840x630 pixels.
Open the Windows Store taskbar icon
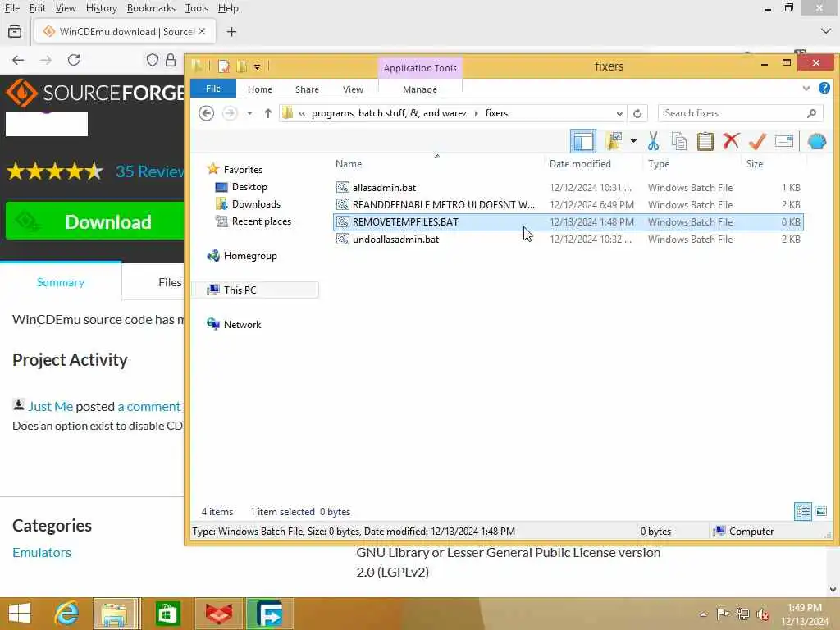coord(167,614)
